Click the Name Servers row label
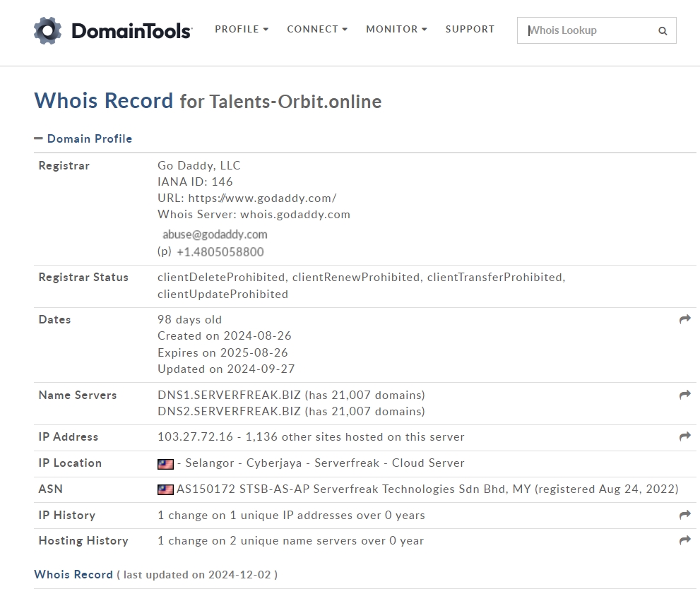This screenshot has width=700, height=589. (x=78, y=395)
